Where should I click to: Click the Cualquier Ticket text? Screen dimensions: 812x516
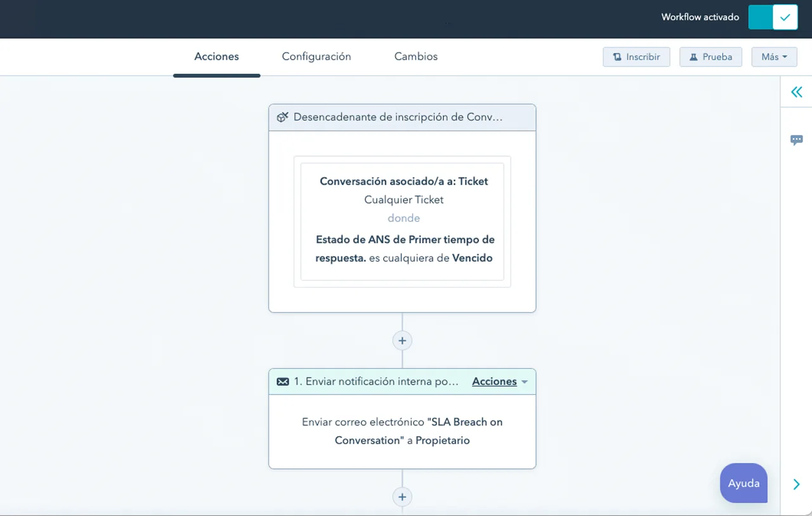coord(404,199)
